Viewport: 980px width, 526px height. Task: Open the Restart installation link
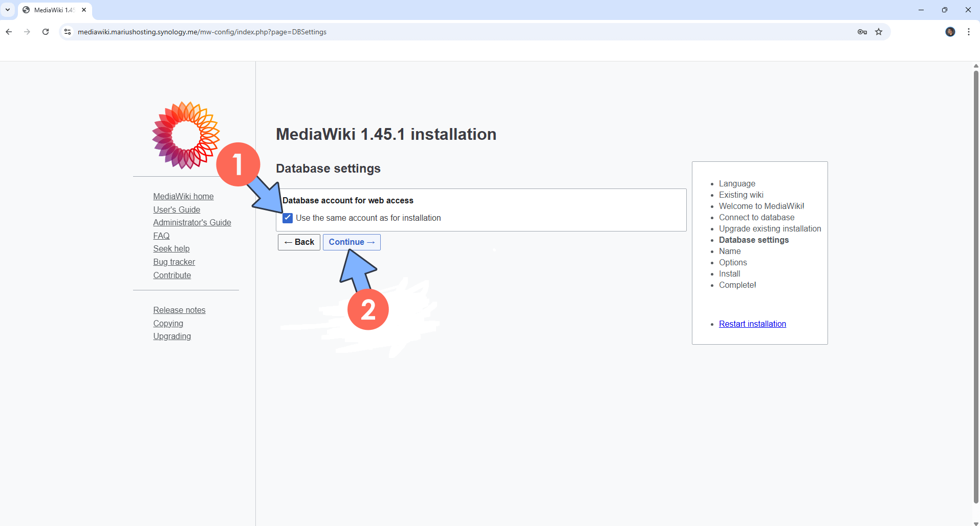point(752,324)
